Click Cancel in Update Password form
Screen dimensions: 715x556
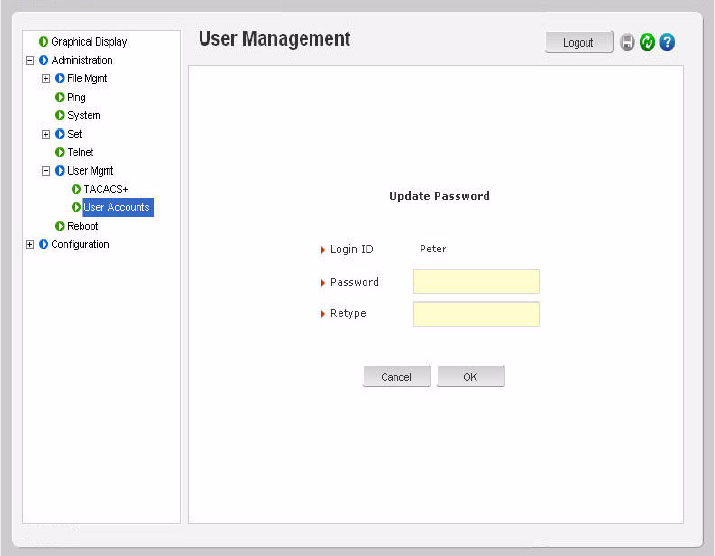[396, 377]
